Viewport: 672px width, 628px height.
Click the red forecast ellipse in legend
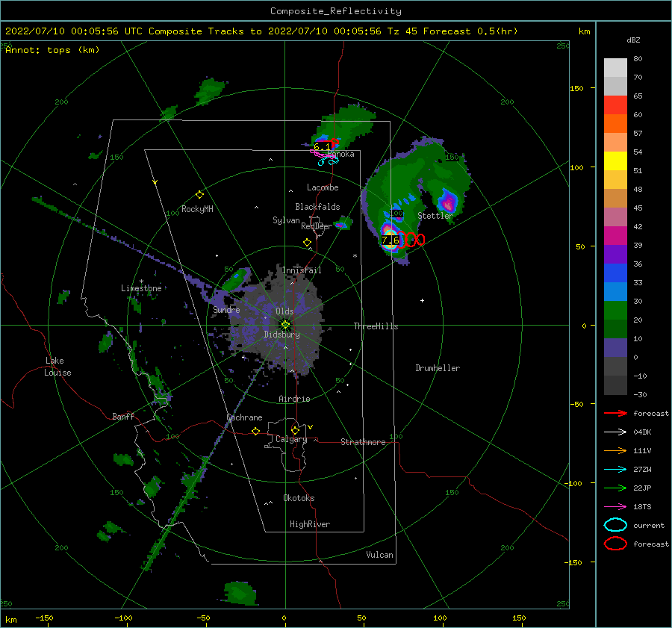click(x=615, y=544)
